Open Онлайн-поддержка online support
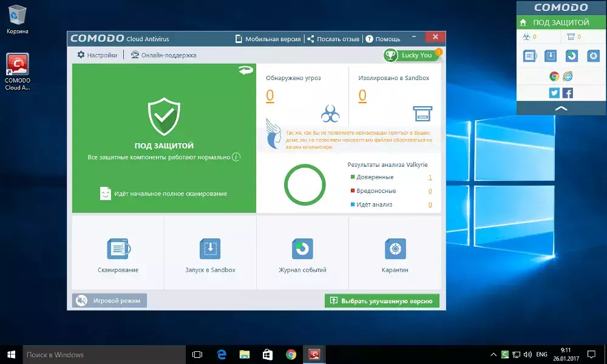The image size is (607, 364). (163, 55)
